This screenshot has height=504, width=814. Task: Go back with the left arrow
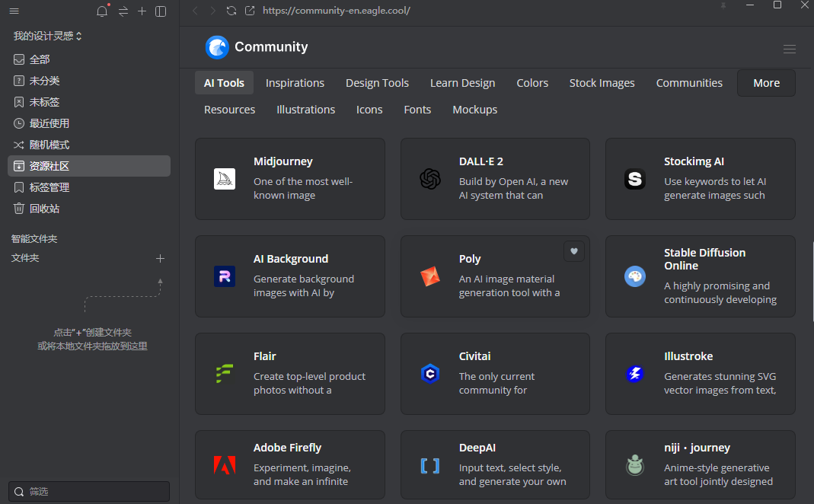coord(195,11)
